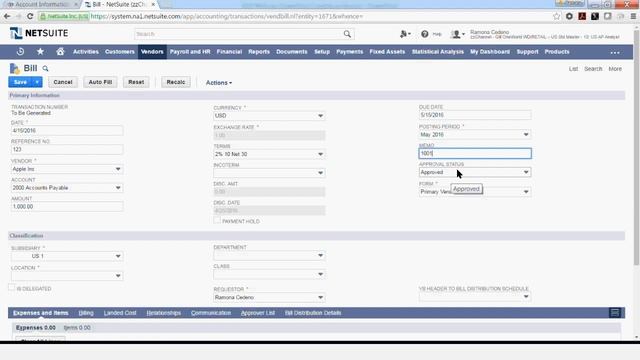Open the navigation overflow three dots
Image resolution: width=640 pixels, height=360 pixels.
[x=615, y=52]
